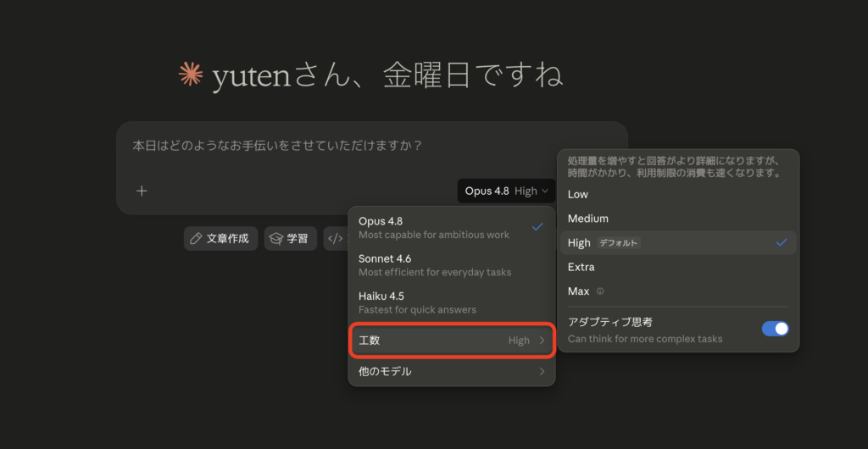Select the Haiku 4.5 model option
Viewport: 868px width, 449px height.
[x=451, y=302]
